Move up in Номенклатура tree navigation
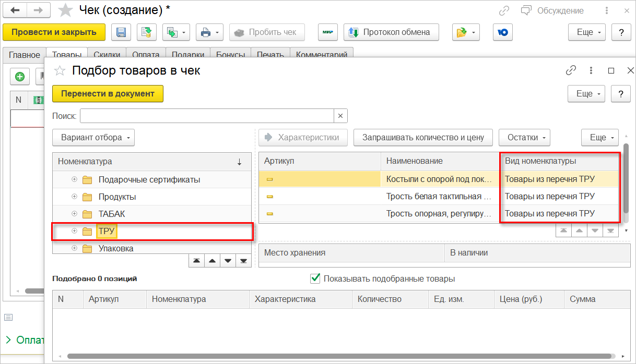This screenshot has width=636, height=364. (211, 260)
